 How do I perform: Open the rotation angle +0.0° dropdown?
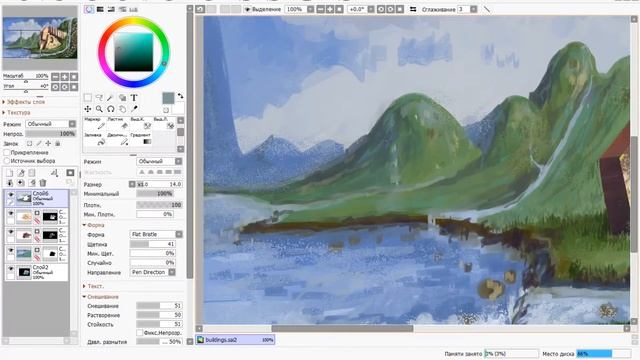click(x=371, y=9)
